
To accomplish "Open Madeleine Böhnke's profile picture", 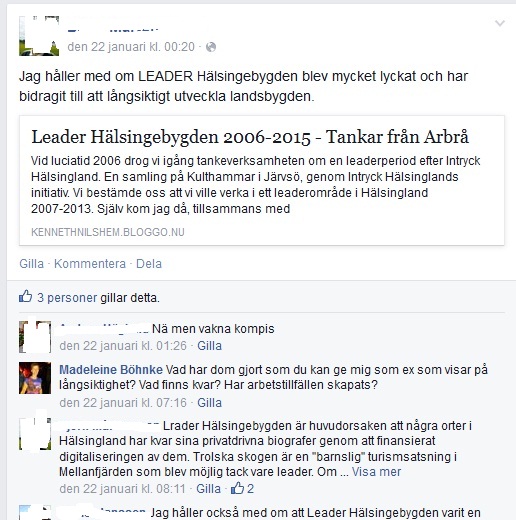I will [35, 378].
